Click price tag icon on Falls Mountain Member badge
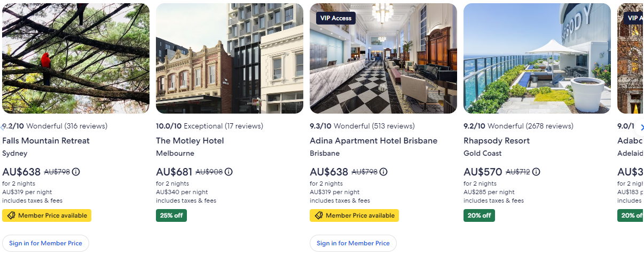Screen dimensions: 644x256 point(11,215)
